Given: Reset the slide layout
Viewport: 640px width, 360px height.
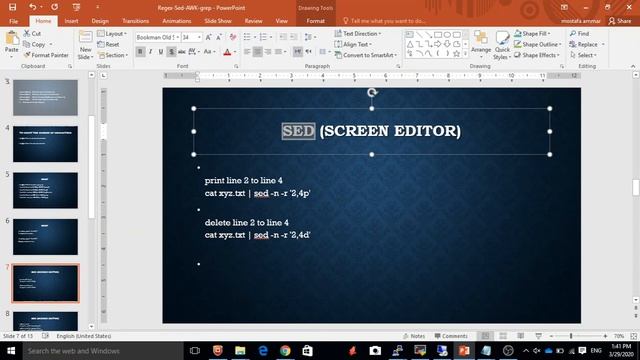Looking at the screenshot, I should [x=109, y=44].
